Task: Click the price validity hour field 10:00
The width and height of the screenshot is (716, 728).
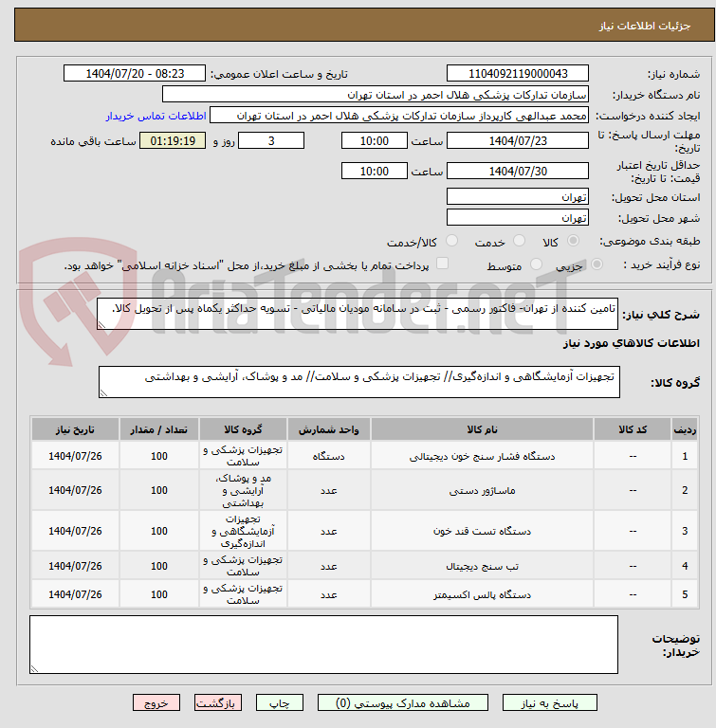Action: pos(374,171)
